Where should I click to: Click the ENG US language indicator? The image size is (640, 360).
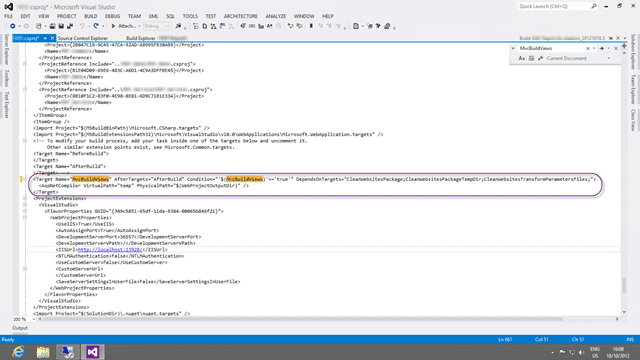coord(595,352)
